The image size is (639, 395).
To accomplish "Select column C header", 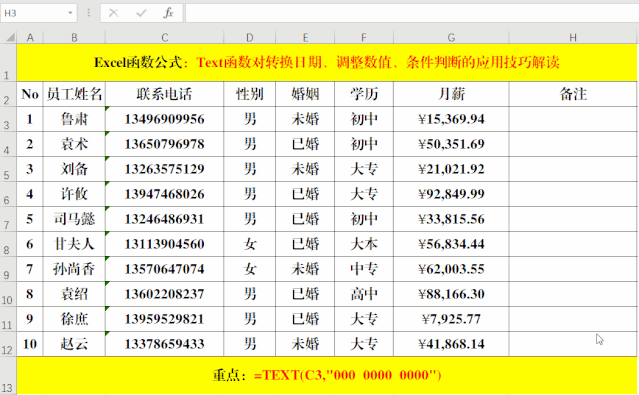I will 164,38.
